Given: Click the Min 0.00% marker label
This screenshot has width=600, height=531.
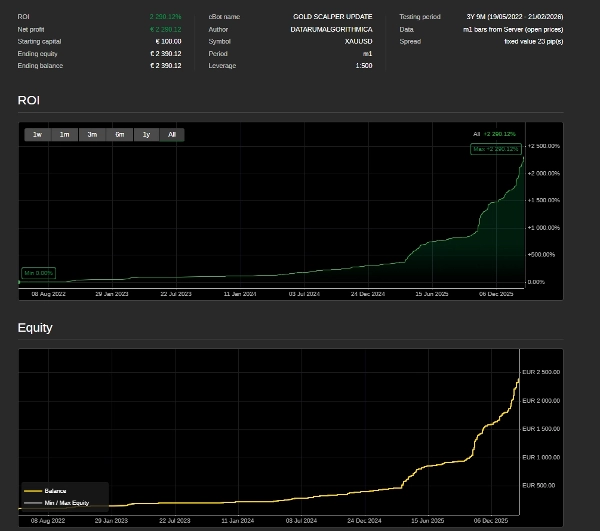Looking at the screenshot, I should coord(39,273).
